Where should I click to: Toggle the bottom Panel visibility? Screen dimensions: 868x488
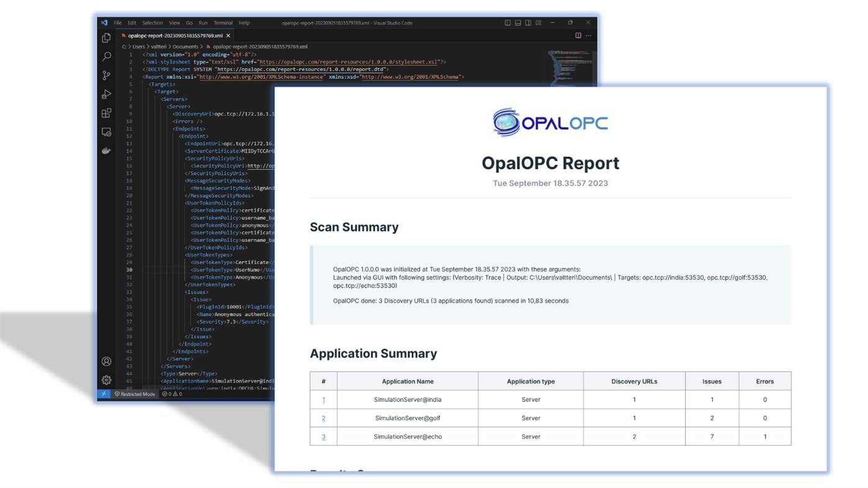click(517, 22)
